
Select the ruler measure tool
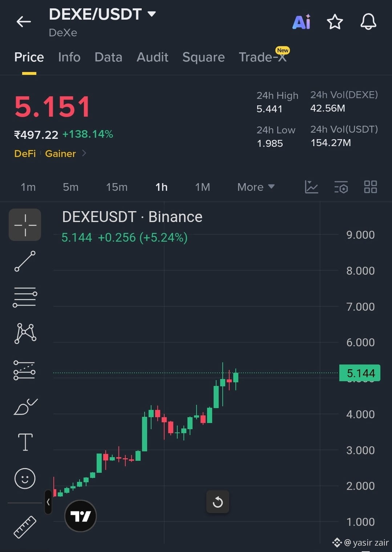point(25,527)
